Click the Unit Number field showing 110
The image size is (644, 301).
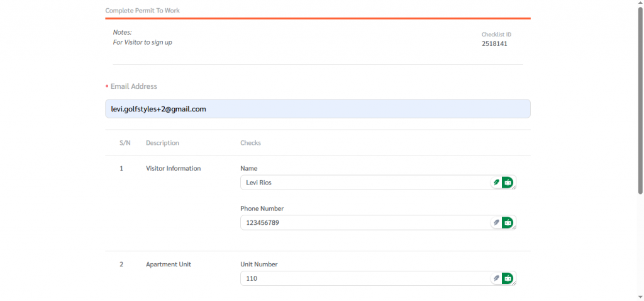point(362,278)
